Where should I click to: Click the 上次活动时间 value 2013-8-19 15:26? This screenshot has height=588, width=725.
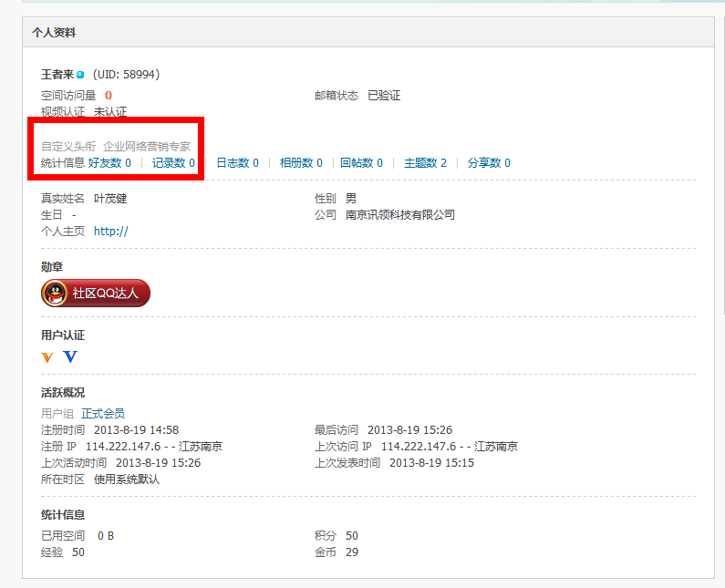tap(158, 463)
